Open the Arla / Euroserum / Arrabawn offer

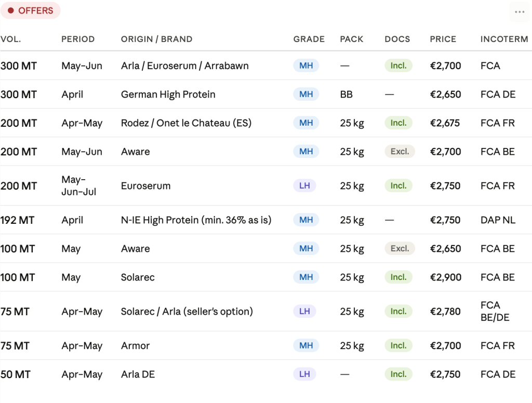(x=266, y=65)
